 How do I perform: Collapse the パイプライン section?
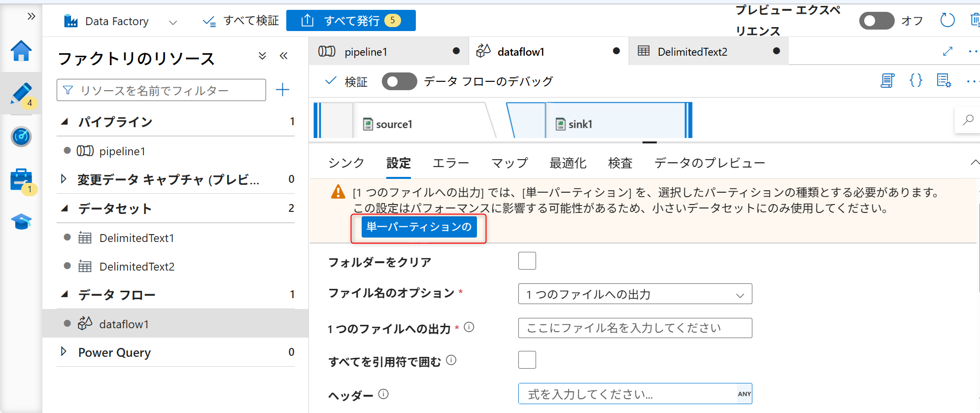pyautogui.click(x=64, y=122)
